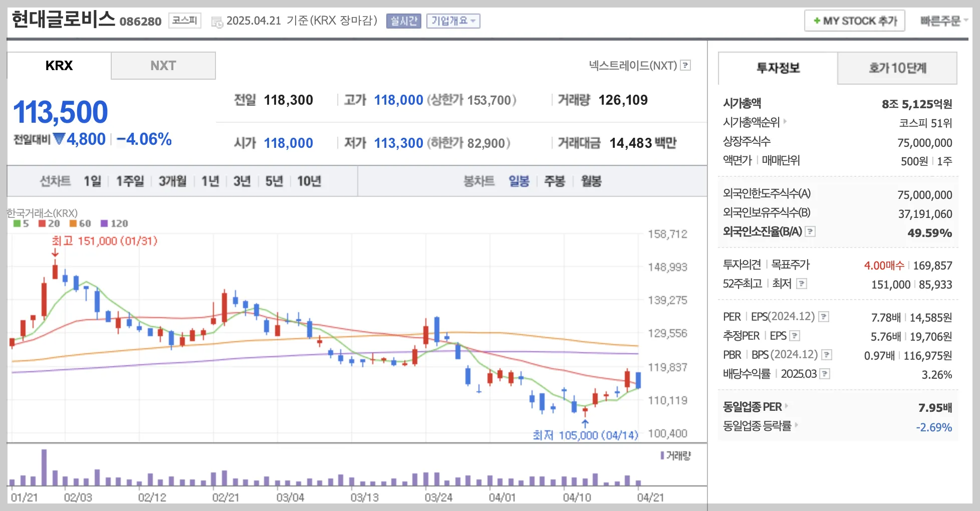This screenshot has height=511, width=980.
Task: Click the help icon beside 추정PER EPS
Action: click(x=795, y=336)
